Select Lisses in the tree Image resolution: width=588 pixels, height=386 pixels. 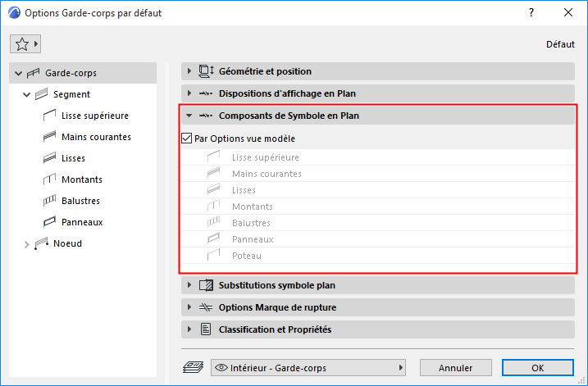click(x=73, y=158)
